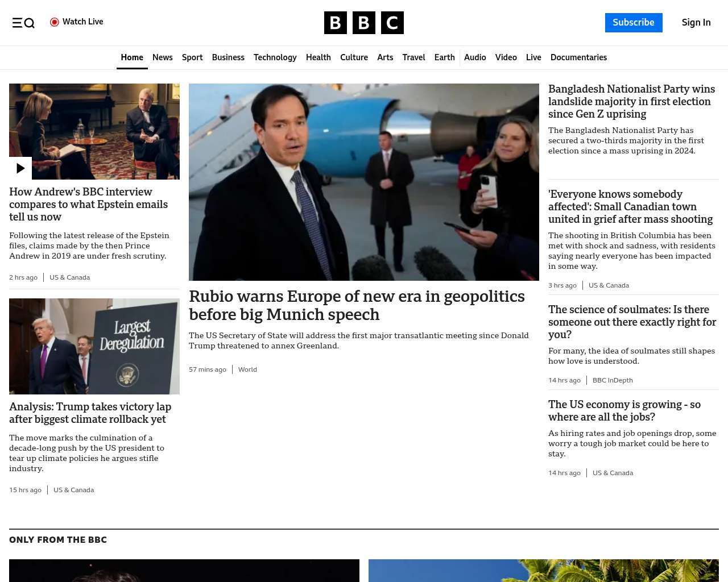Image resolution: width=728 pixels, height=582 pixels.
Task: Read the Bangladesh Nationalist Party article
Action: coord(631,102)
